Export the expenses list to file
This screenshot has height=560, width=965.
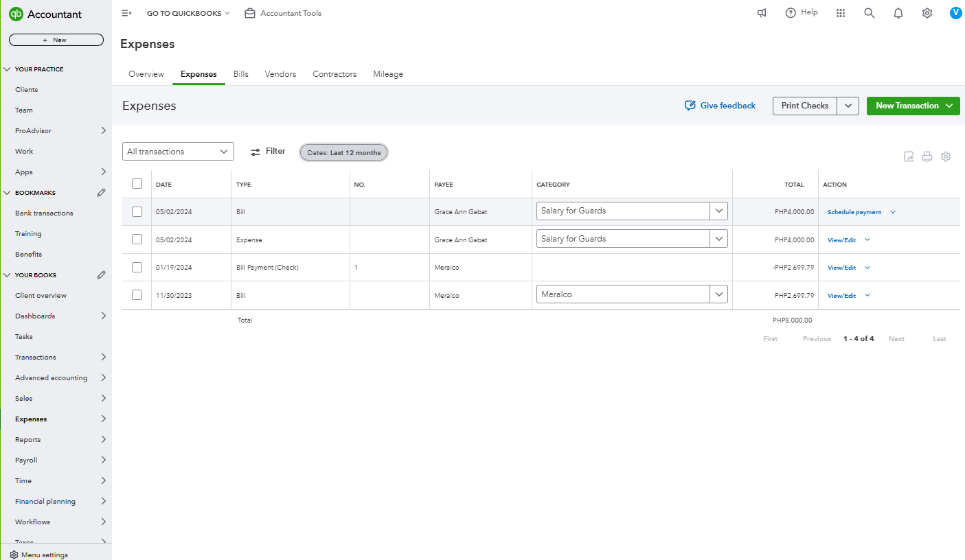[909, 156]
